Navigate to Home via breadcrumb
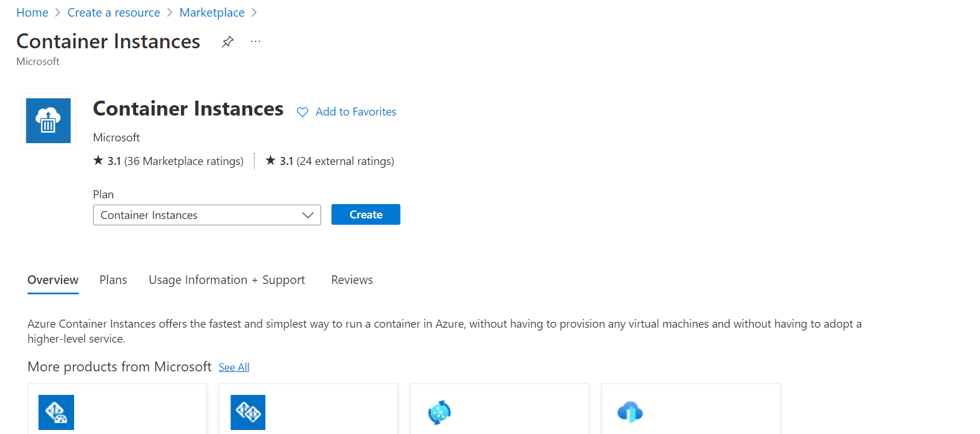Screen dimensions: 980x434 [32, 12]
